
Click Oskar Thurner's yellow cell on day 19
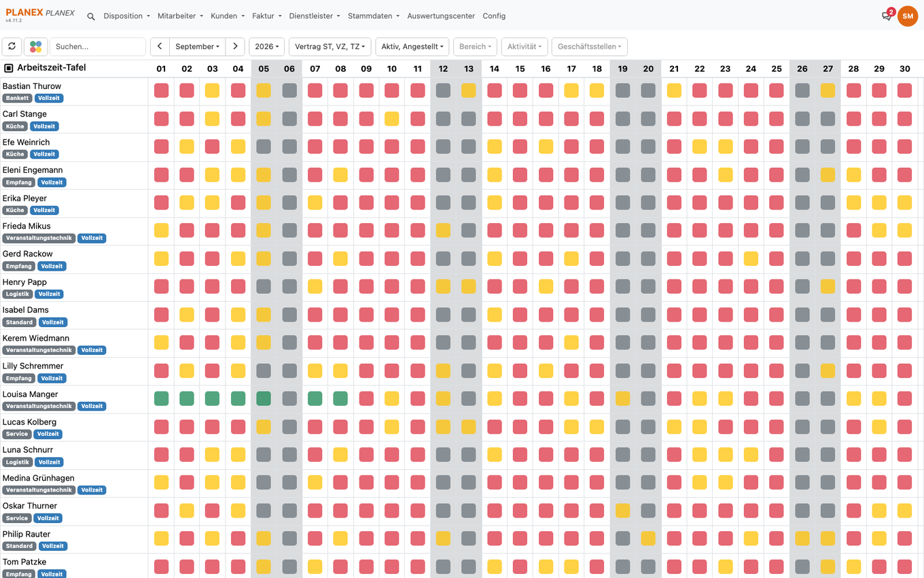pos(622,511)
